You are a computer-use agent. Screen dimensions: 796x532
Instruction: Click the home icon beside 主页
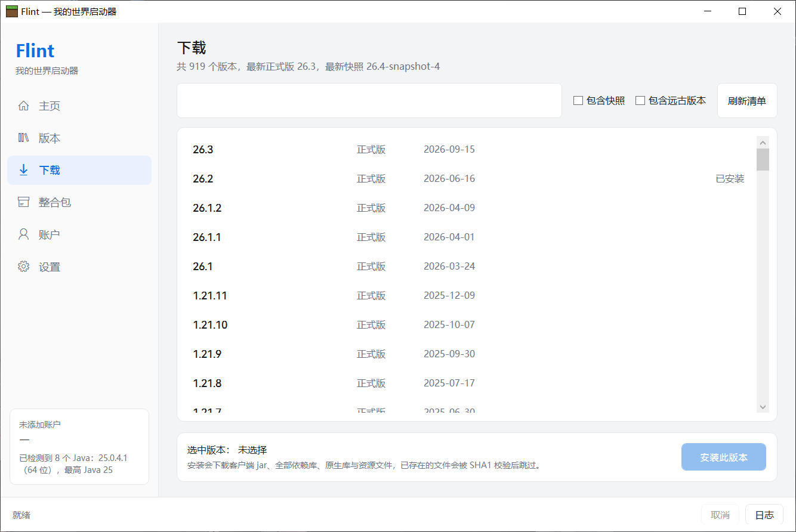coord(24,106)
